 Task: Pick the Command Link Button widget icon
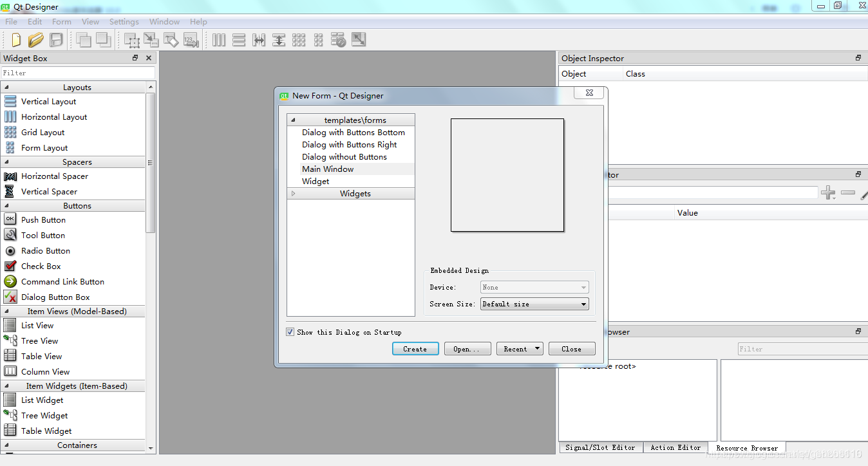click(10, 281)
